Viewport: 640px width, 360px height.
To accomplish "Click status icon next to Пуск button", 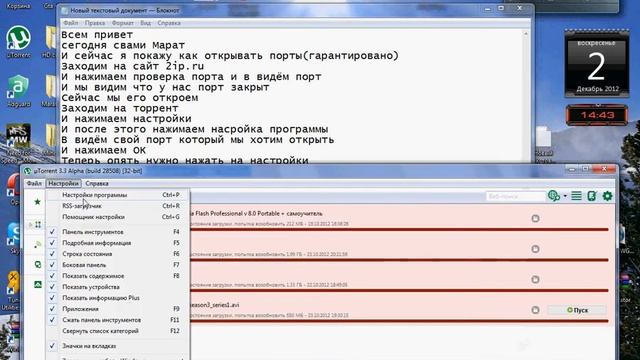I will 536,310.
